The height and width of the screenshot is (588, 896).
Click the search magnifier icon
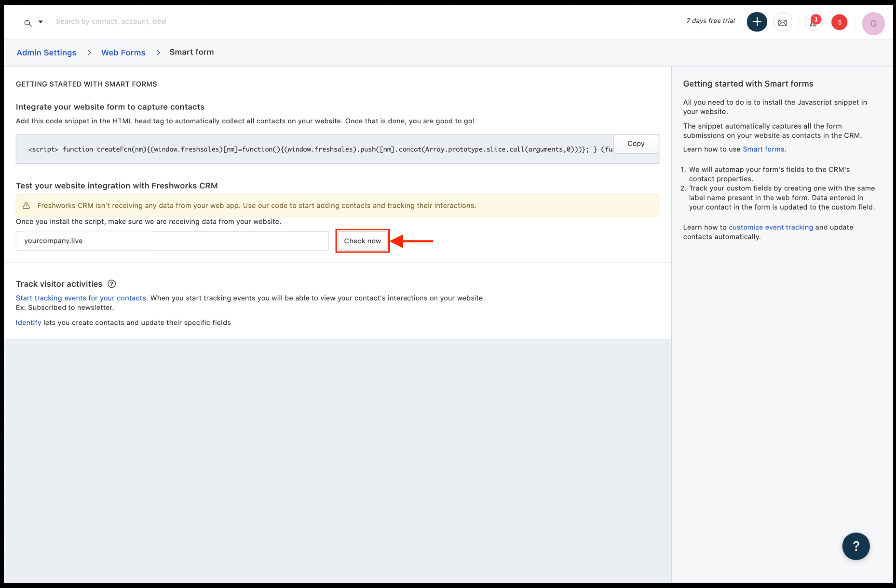[x=27, y=23]
